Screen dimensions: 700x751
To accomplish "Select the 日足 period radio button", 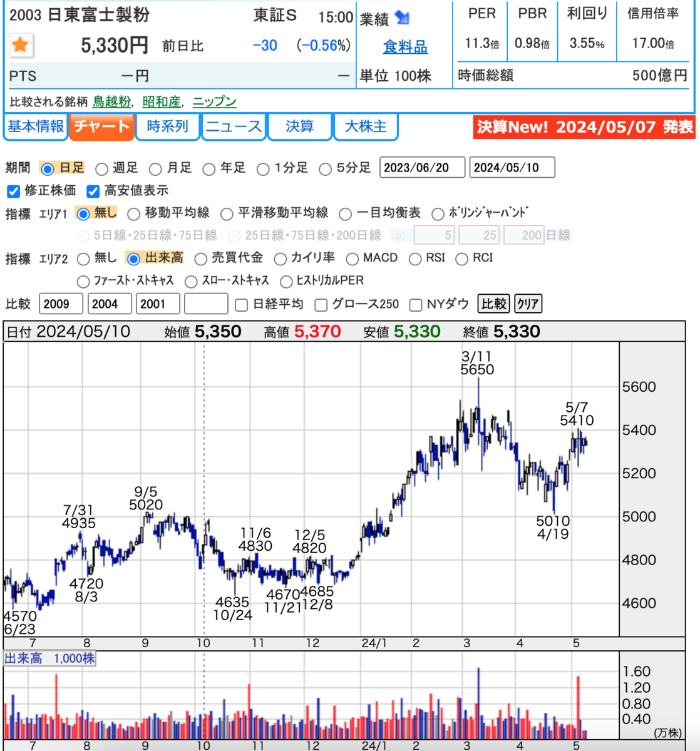I will click(47, 169).
